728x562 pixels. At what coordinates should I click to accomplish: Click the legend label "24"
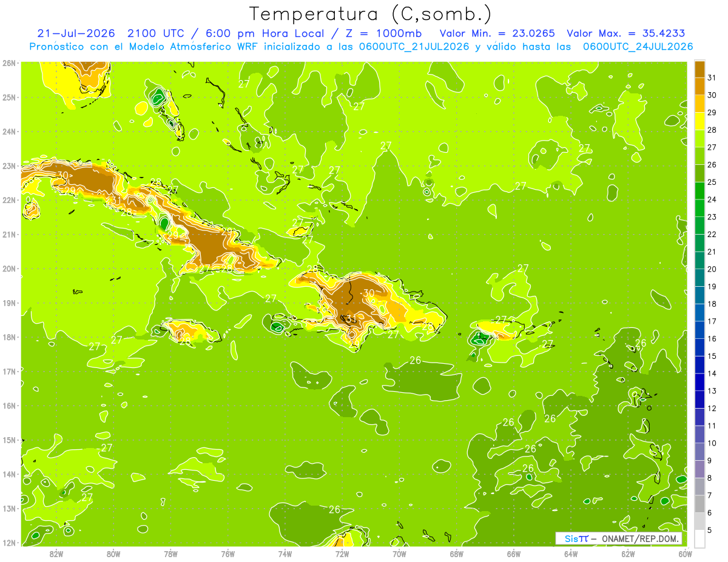pos(712,199)
